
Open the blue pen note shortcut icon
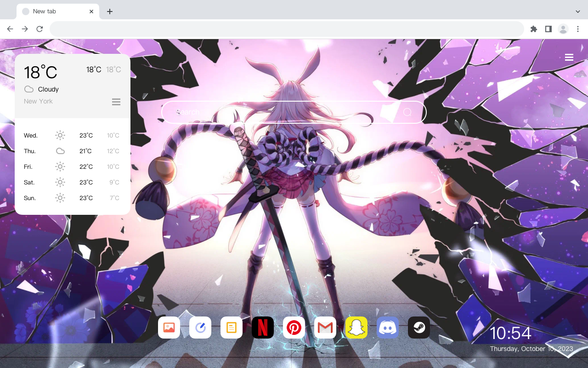coord(200,328)
